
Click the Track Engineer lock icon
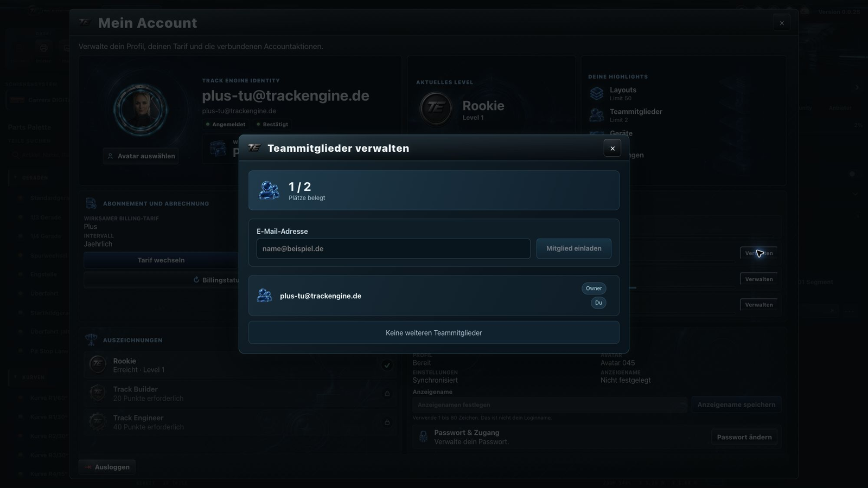(387, 422)
